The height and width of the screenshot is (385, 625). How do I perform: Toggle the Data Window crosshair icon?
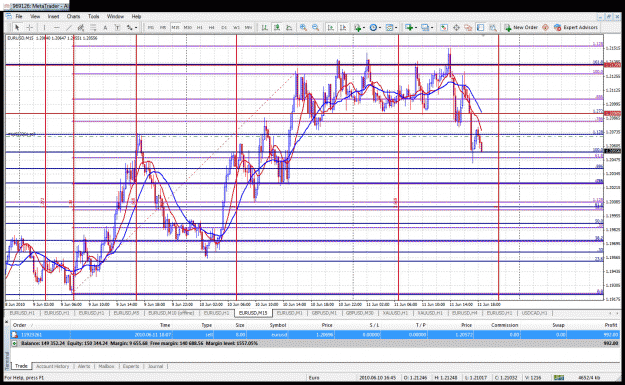pos(456,28)
